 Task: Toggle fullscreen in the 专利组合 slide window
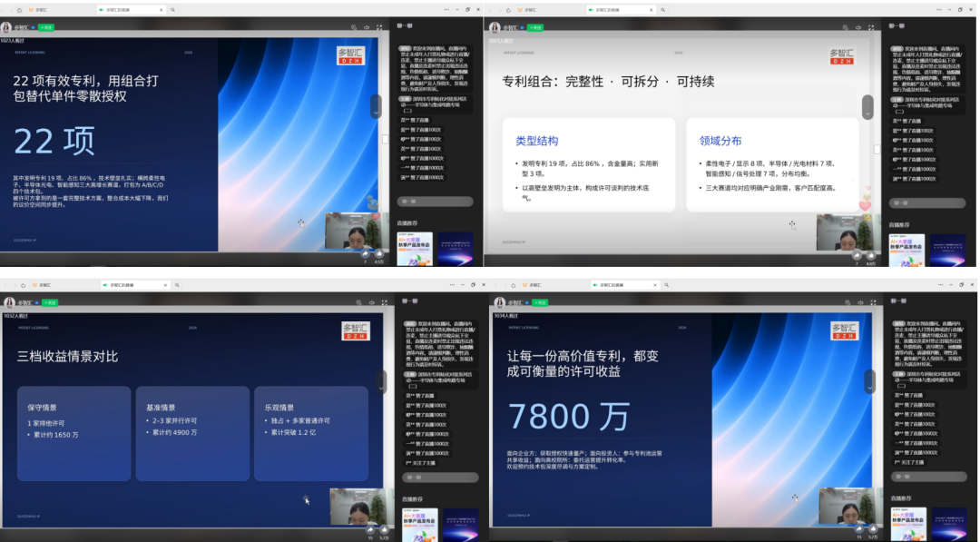pos(870,27)
